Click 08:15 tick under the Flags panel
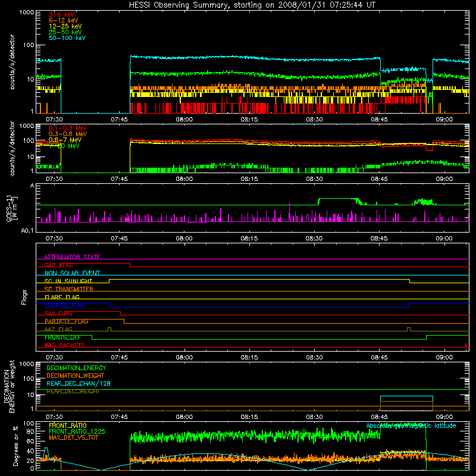Viewport: 476px width, 476px height. point(249,358)
